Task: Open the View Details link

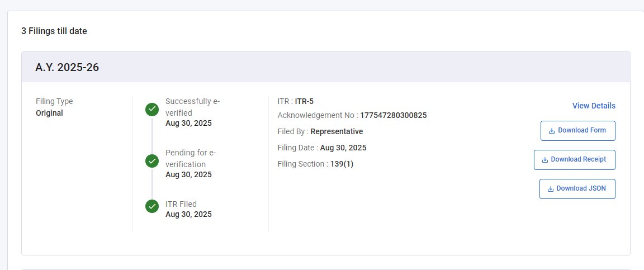Action: [x=594, y=106]
